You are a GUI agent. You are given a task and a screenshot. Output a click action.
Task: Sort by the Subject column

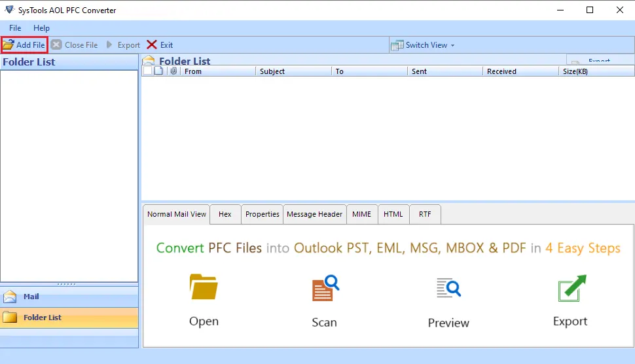[x=294, y=71]
